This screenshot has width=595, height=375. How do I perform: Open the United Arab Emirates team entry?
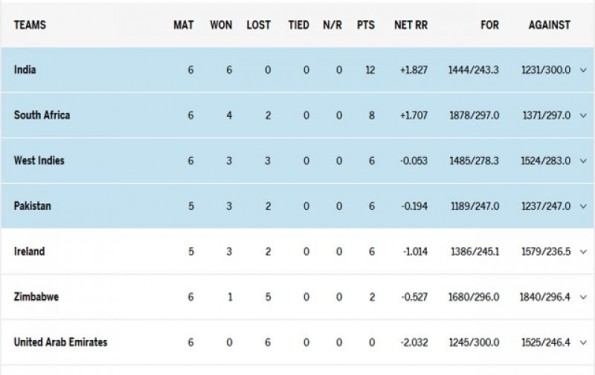[x=61, y=342]
